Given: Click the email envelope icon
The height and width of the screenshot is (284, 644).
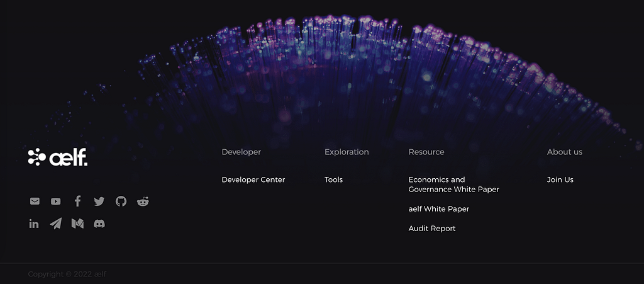Looking at the screenshot, I should 35,202.
